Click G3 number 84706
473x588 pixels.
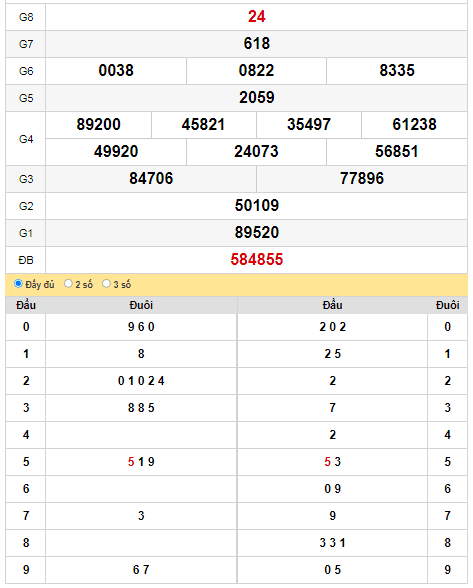point(151,178)
